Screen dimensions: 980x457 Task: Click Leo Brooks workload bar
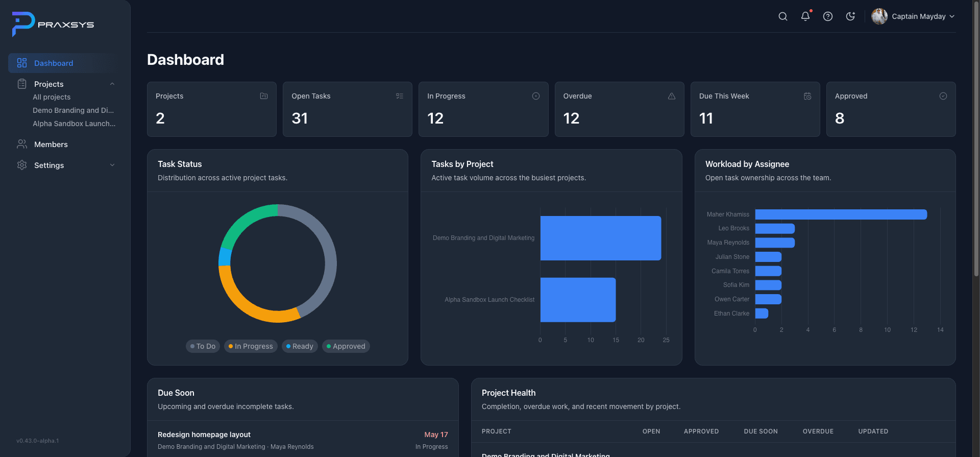click(x=775, y=228)
